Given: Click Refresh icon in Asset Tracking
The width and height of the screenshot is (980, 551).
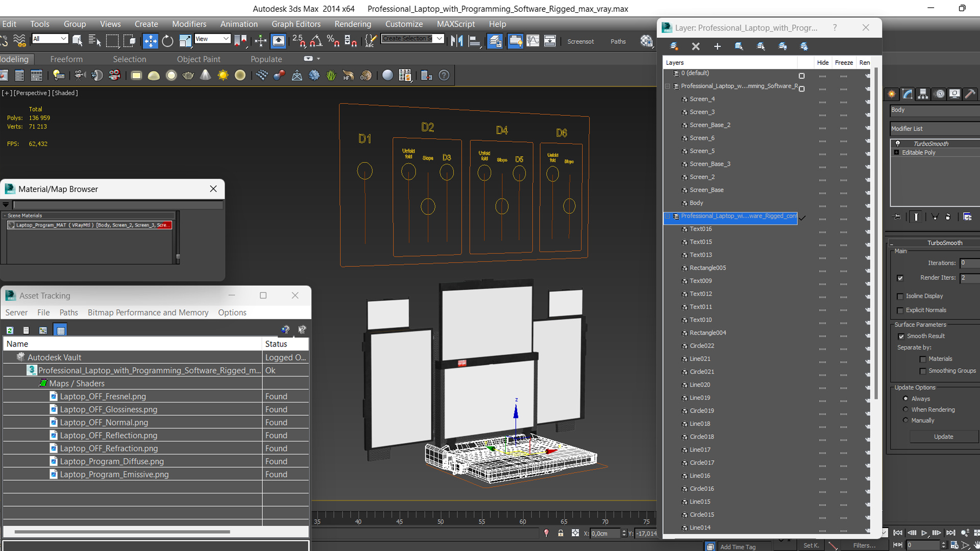Looking at the screenshot, I should (x=10, y=330).
